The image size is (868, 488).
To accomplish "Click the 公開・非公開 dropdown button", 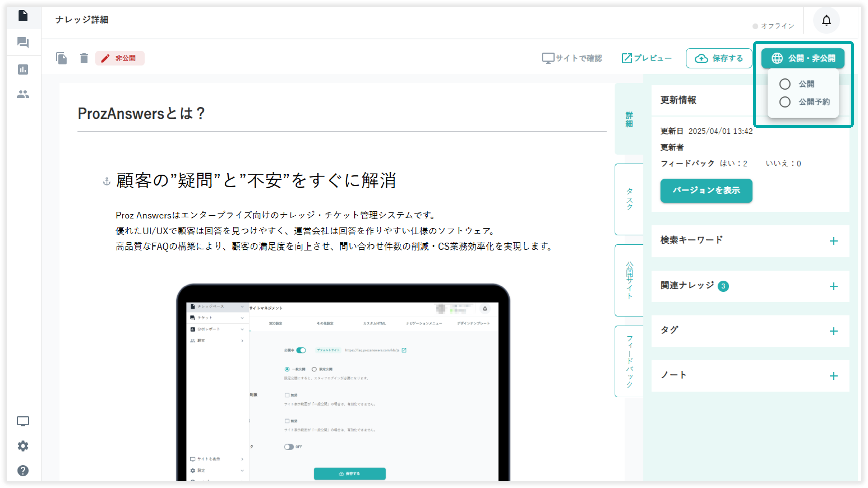I will [x=803, y=58].
